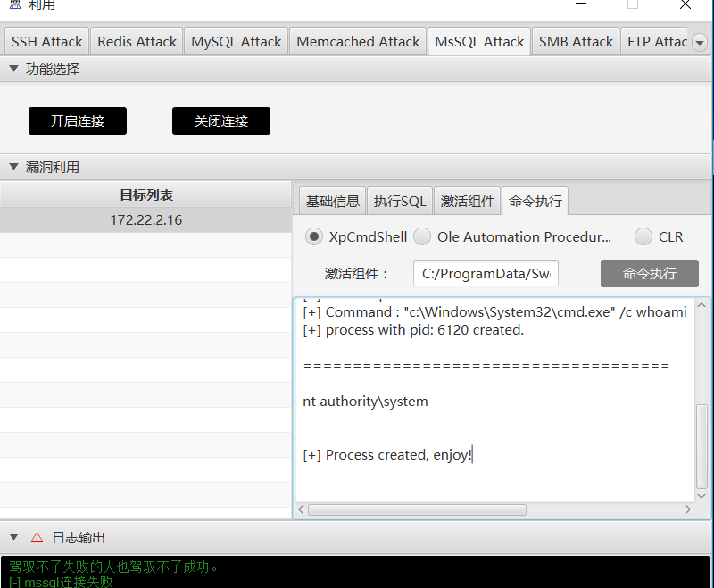Screen dimensions: 714x588
Task: Open the 执行SQL sub-tab
Action: [400, 202]
